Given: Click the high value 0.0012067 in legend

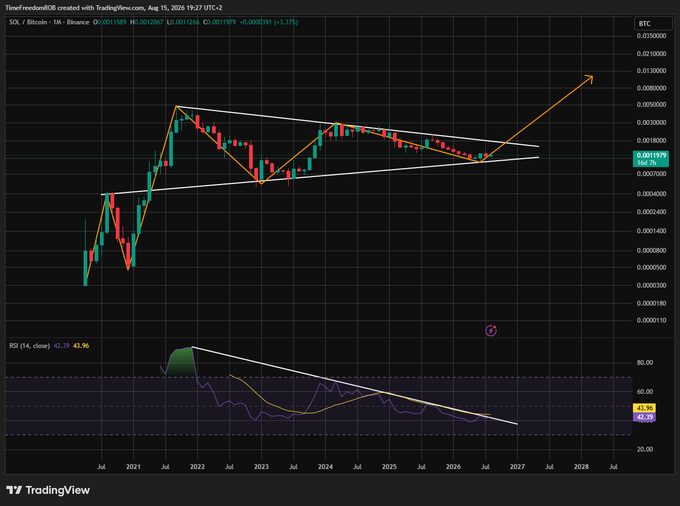Looking at the screenshot, I should pyautogui.click(x=148, y=22).
